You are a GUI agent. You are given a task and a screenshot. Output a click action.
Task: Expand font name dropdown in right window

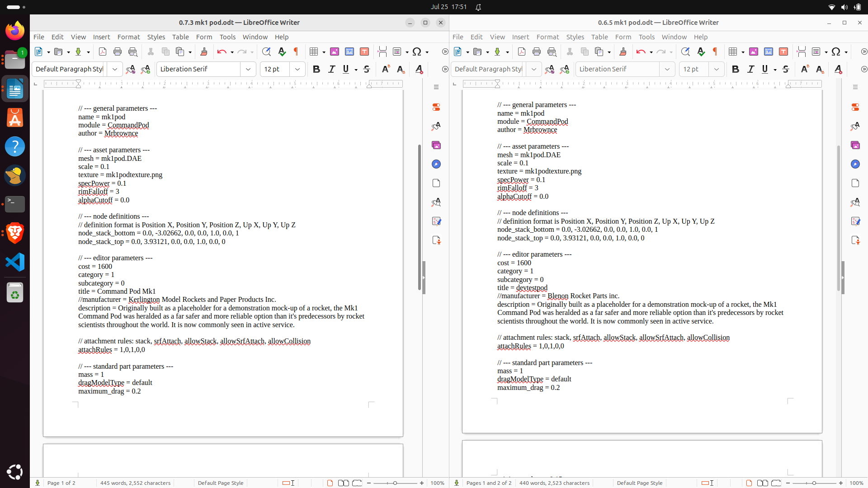[x=667, y=69]
